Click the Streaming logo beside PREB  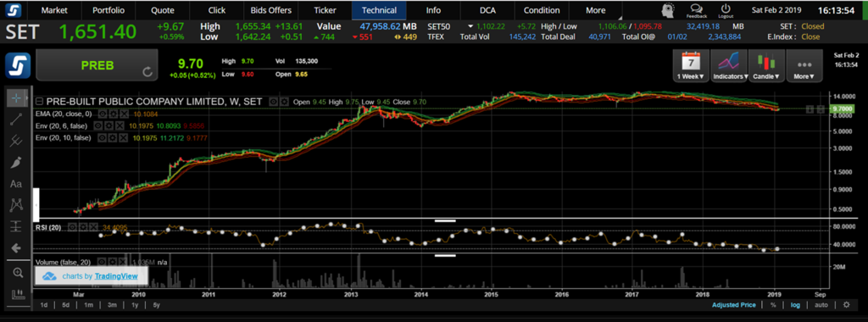pos(19,64)
